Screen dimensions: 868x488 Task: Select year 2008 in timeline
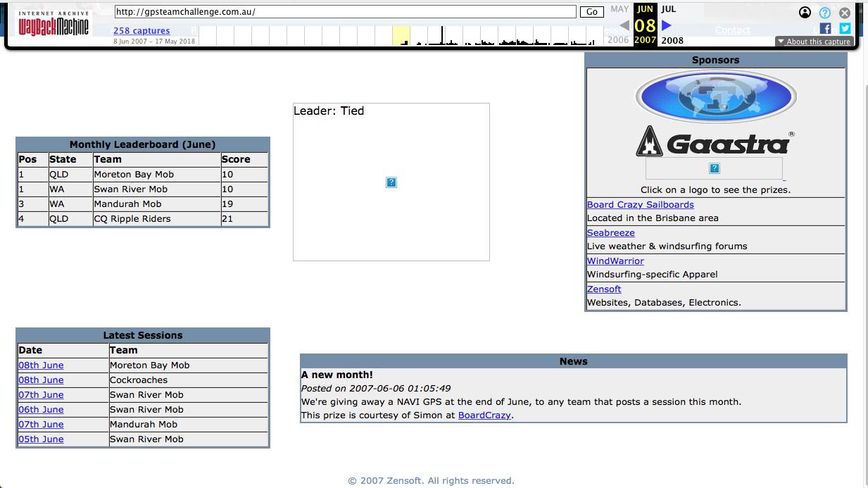tap(672, 40)
